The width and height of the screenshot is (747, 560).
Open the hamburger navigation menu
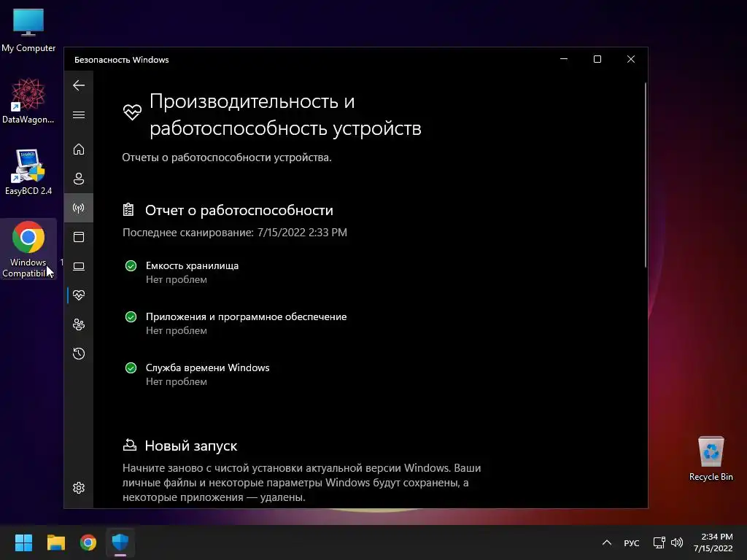pos(79,114)
